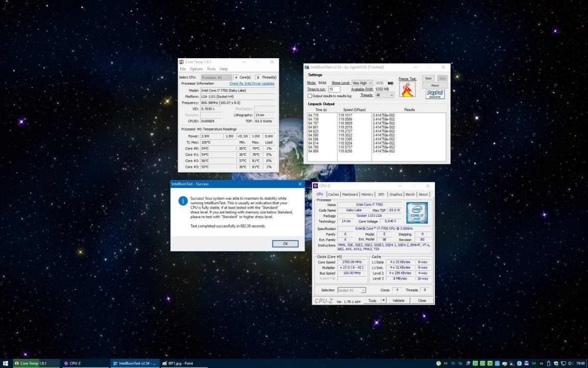
Task: Open the File menu in Core Temp
Action: tap(183, 69)
